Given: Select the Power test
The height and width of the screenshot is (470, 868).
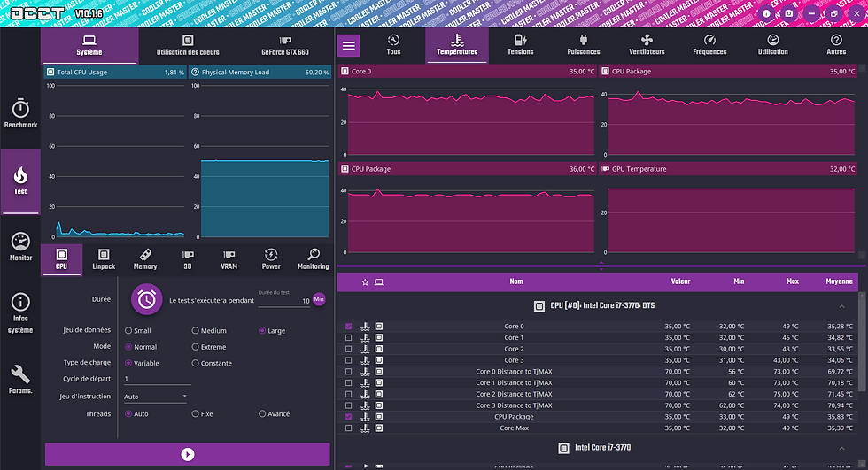Looking at the screenshot, I should pyautogui.click(x=271, y=259).
